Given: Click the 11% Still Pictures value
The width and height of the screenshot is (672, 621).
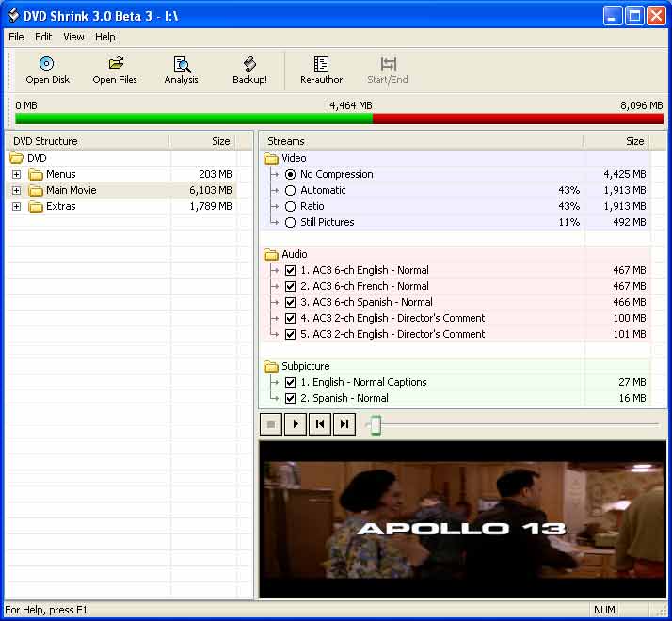Looking at the screenshot, I should (569, 222).
